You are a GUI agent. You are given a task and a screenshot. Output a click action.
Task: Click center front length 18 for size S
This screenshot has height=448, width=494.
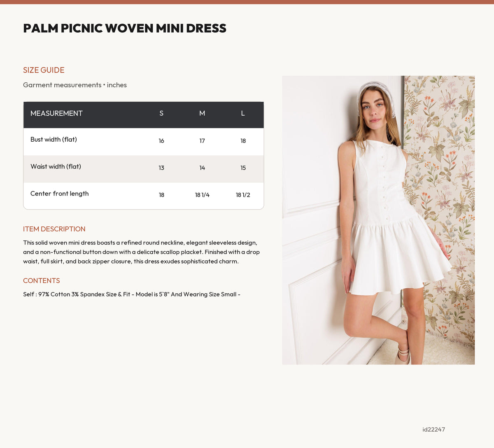(x=161, y=195)
